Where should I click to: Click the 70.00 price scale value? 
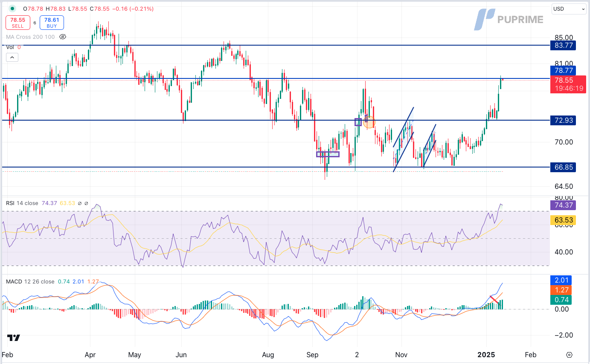pyautogui.click(x=564, y=142)
